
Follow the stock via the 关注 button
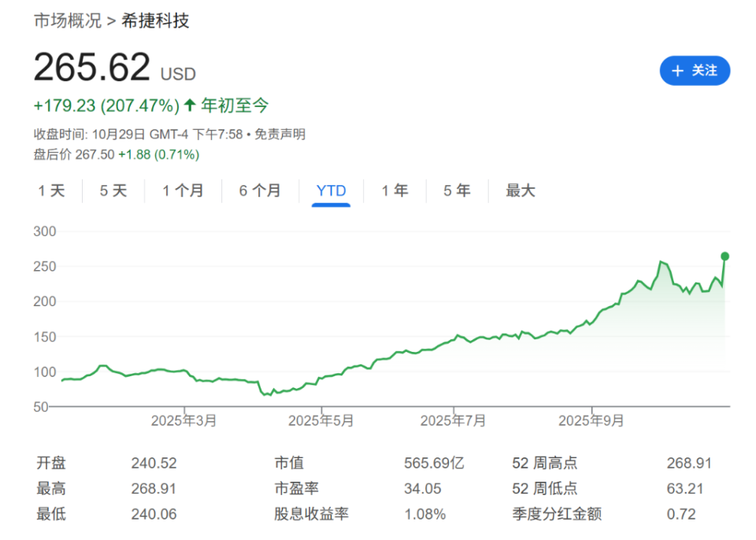695,71
